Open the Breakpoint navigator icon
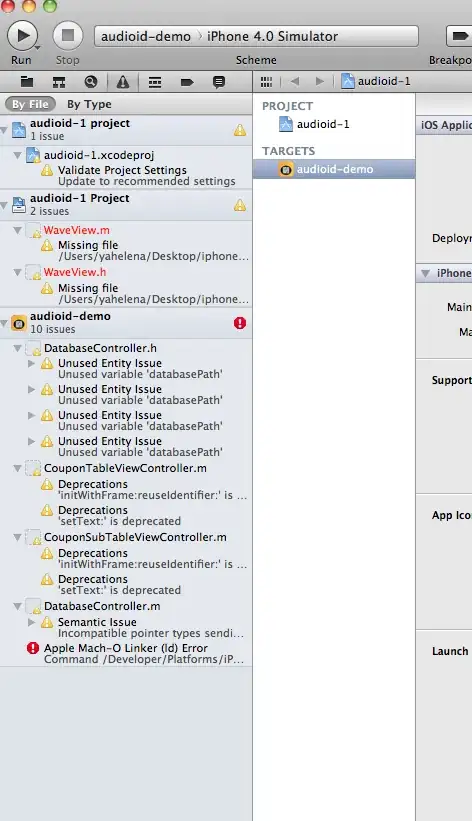This screenshot has height=821, width=472. [187, 82]
